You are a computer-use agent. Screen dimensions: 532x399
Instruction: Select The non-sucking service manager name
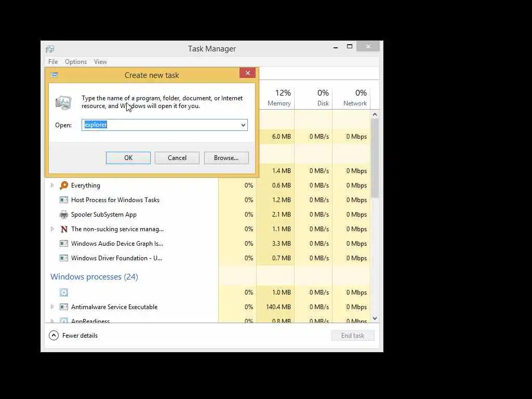click(x=117, y=229)
